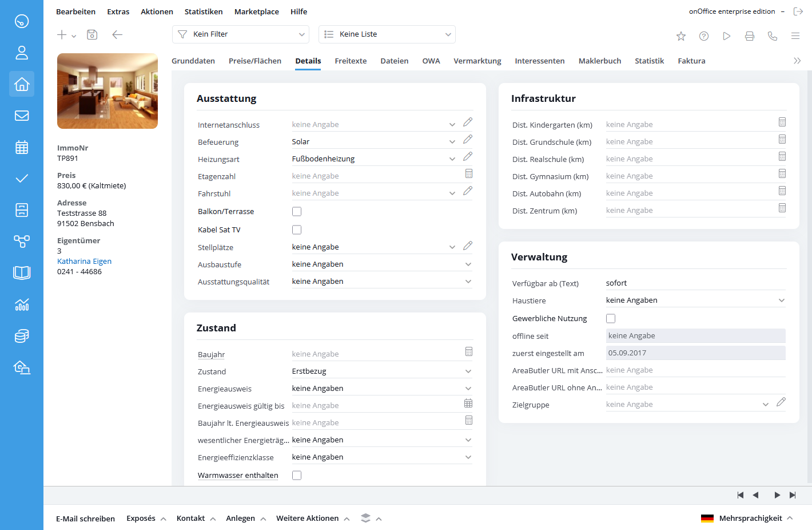Open the Statistiken menu
This screenshot has width=812, height=530.
[x=204, y=11]
